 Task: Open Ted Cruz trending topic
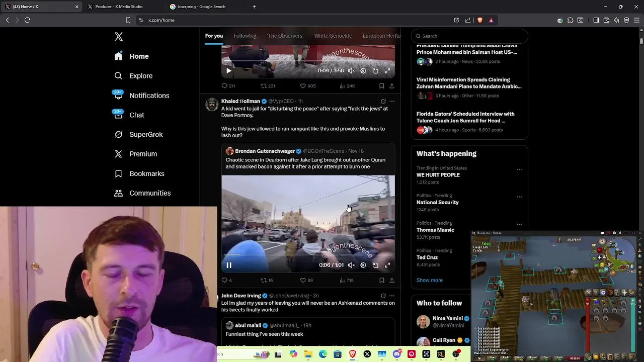[x=427, y=257]
